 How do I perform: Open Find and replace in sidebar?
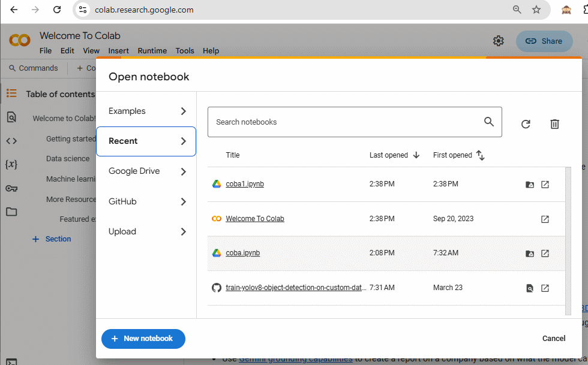point(11,117)
